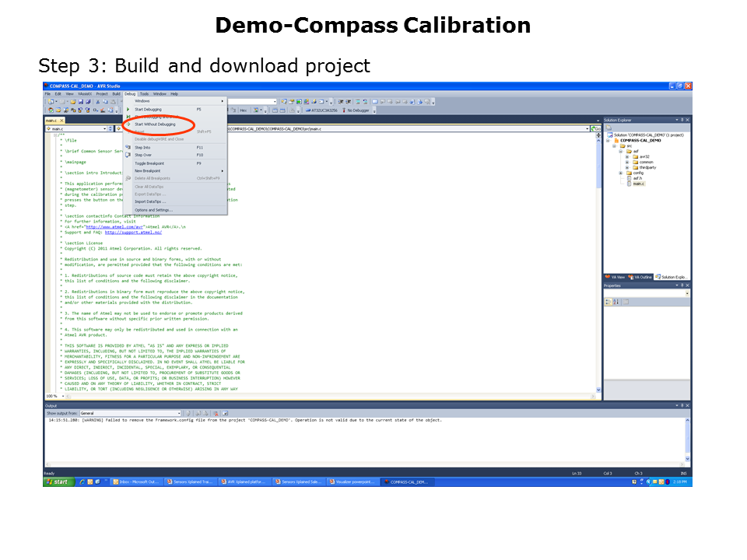Collapse the COMPASS-CAL_DEMO project node
This screenshot has height=560, width=747.
point(608,141)
